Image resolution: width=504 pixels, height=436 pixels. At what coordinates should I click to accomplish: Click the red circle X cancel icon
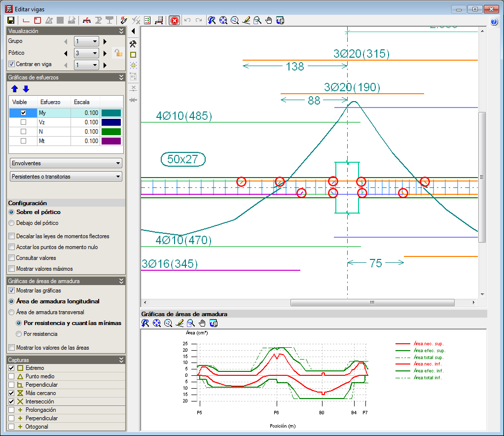click(174, 20)
